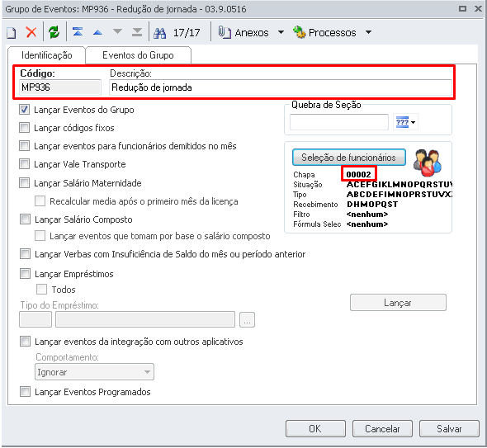The height and width of the screenshot is (448, 487).
Task: Go to previous record arrow
Action: 97,32
